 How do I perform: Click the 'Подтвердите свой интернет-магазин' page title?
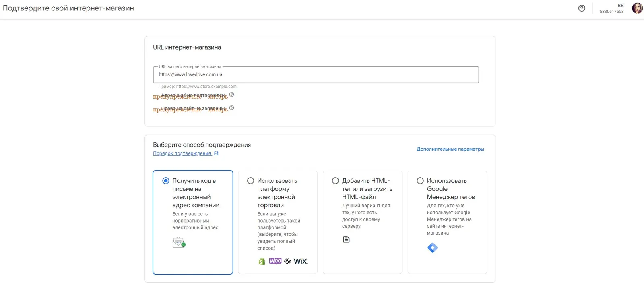pyautogui.click(x=68, y=8)
